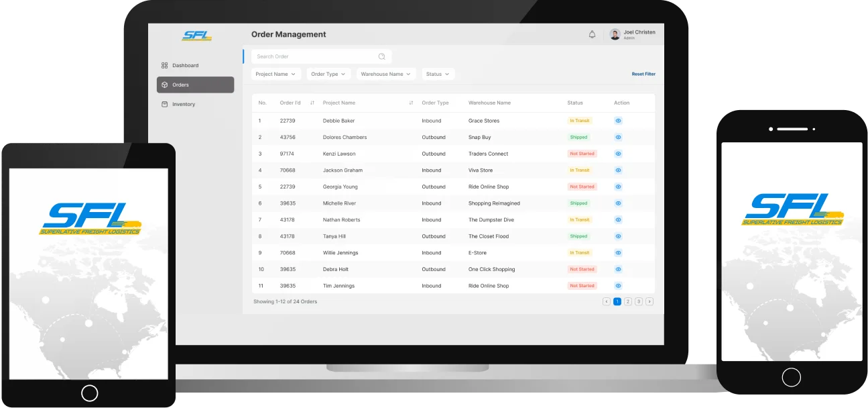Open the Order Type filter dropdown
Viewport: 868px width, 408px height.
tap(328, 74)
